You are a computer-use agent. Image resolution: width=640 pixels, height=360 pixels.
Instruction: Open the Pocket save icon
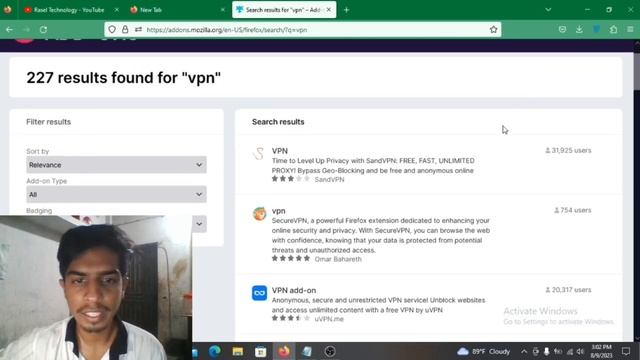562,29
